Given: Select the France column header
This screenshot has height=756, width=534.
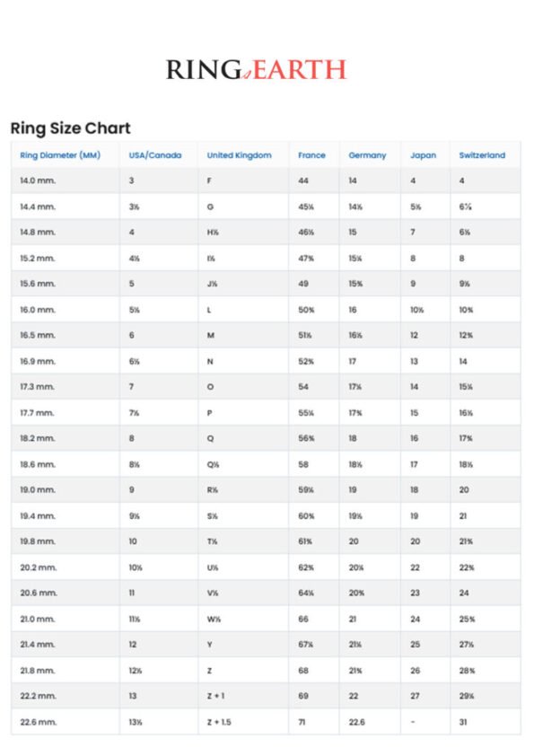Looking at the screenshot, I should [311, 155].
